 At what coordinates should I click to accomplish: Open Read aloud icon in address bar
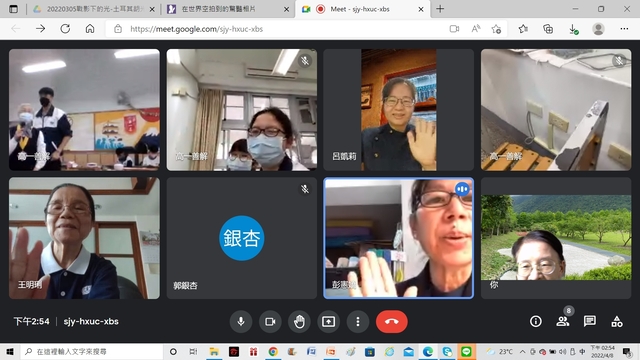[x=476, y=29]
